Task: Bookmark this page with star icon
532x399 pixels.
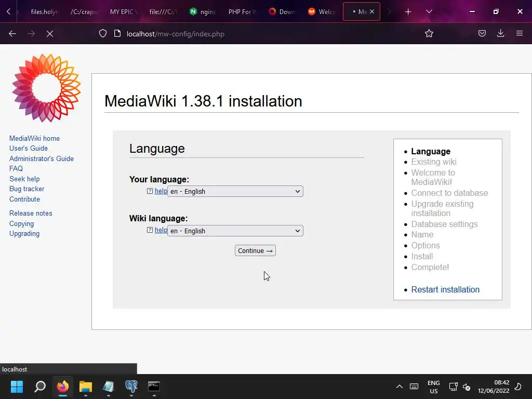Action: coord(429,33)
